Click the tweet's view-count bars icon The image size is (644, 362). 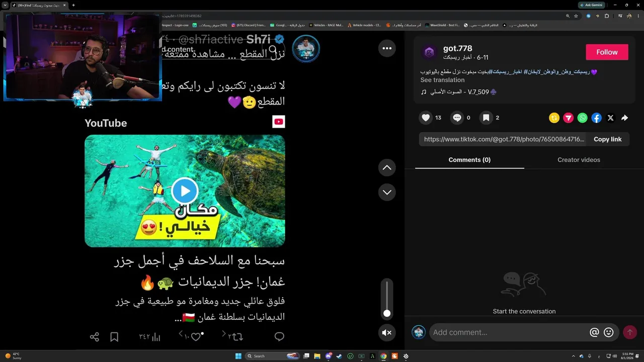click(x=156, y=337)
